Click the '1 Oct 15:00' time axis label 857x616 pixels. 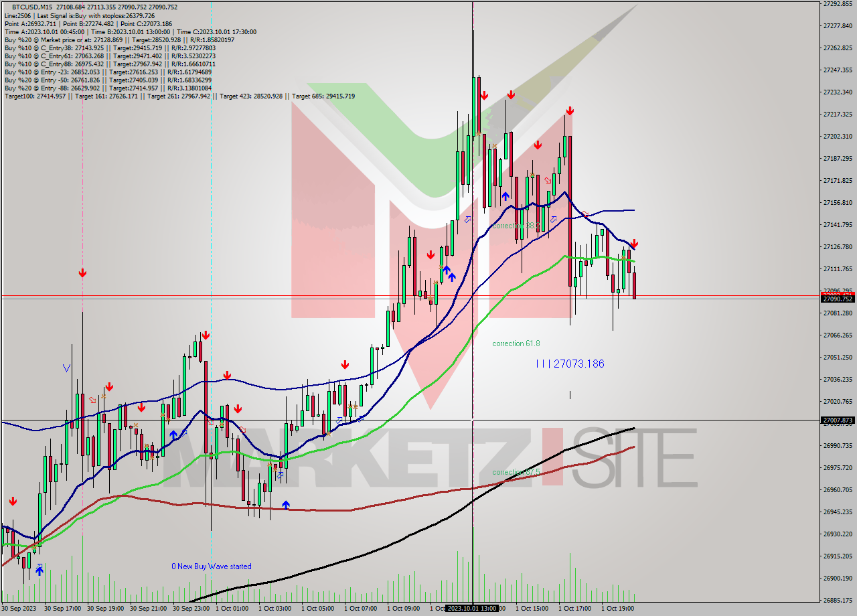pos(532,609)
